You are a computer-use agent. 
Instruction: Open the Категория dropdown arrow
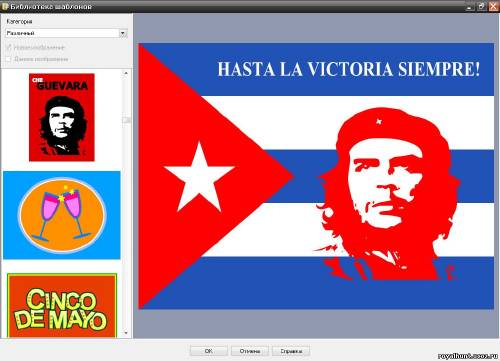coord(123,33)
